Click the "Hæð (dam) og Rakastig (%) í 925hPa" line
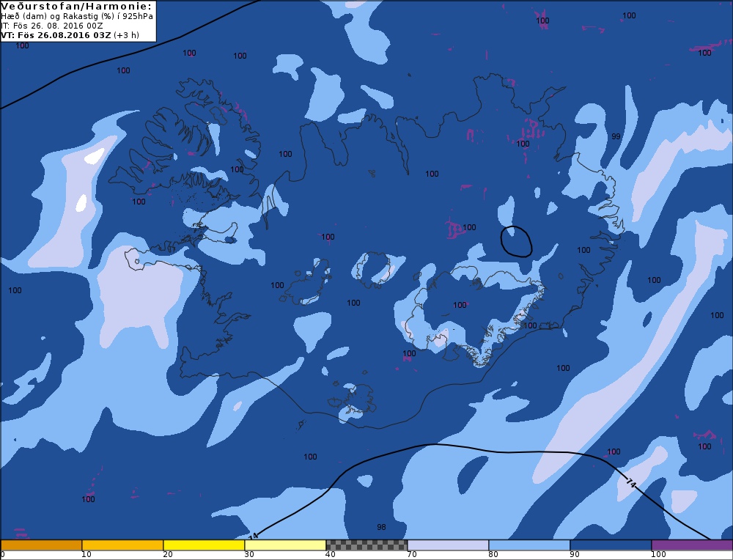Viewport: 733px width, 560px height. click(x=77, y=16)
